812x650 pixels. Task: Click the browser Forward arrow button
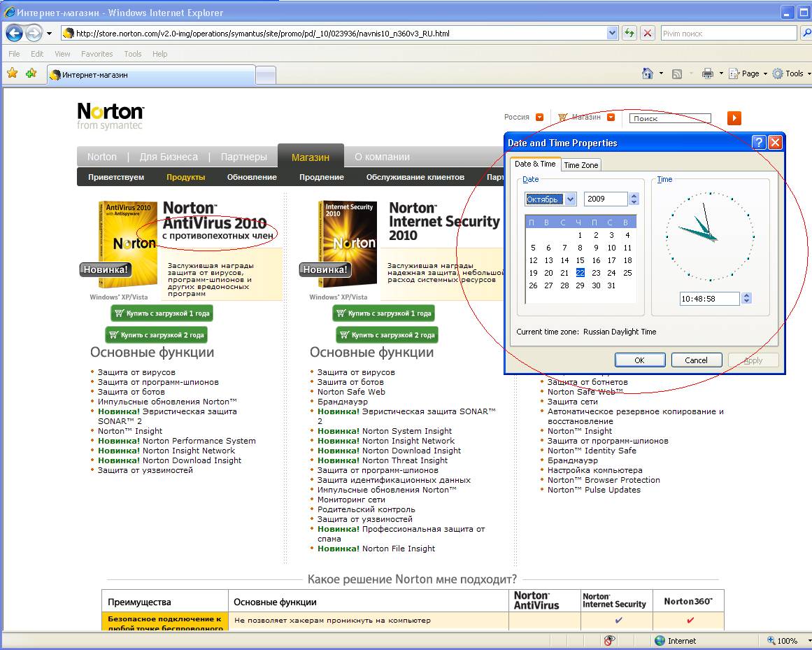click(34, 33)
